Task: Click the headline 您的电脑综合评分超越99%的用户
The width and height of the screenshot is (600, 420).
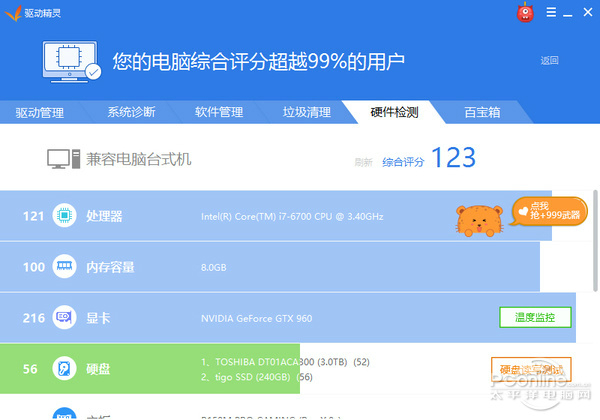Action: (258, 61)
